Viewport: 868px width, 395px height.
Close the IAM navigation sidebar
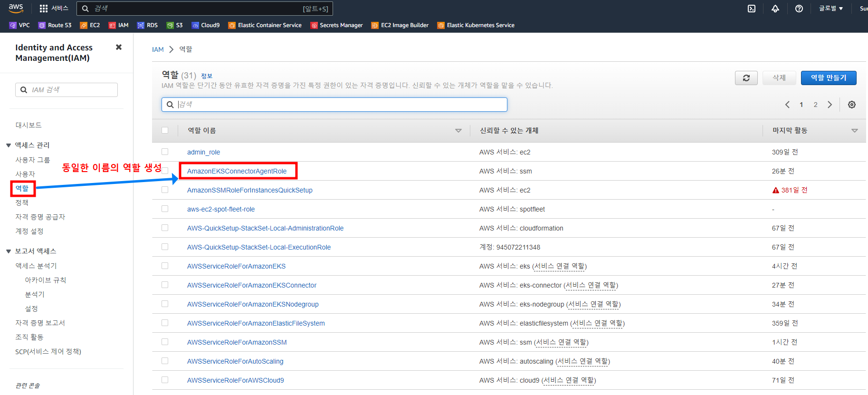coord(119,47)
